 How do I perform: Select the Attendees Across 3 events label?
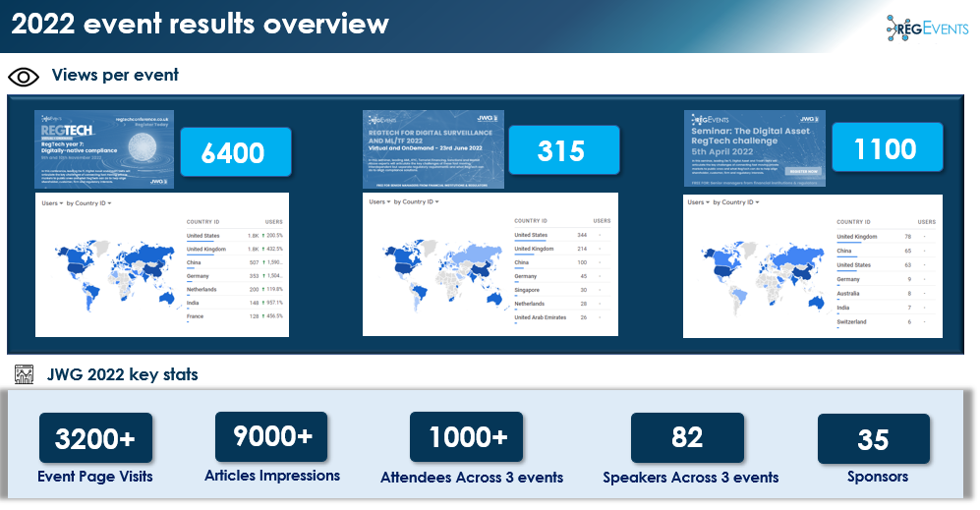(x=472, y=478)
